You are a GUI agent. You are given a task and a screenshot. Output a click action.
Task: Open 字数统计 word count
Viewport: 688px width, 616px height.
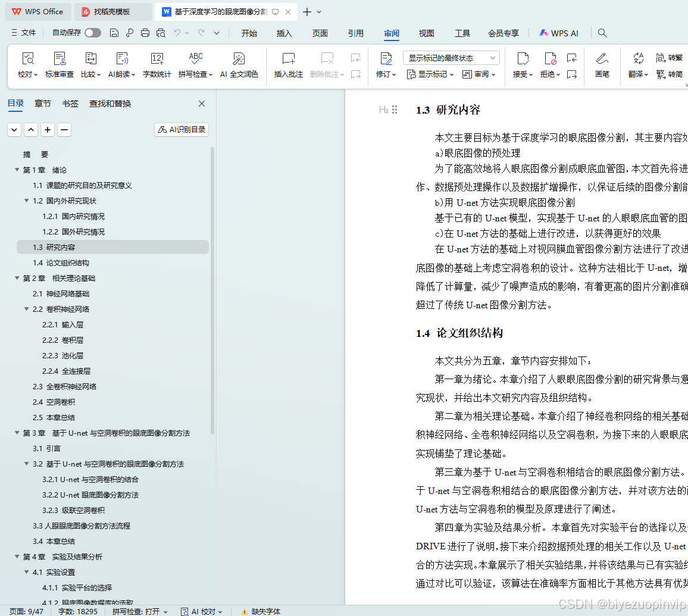coord(157,65)
